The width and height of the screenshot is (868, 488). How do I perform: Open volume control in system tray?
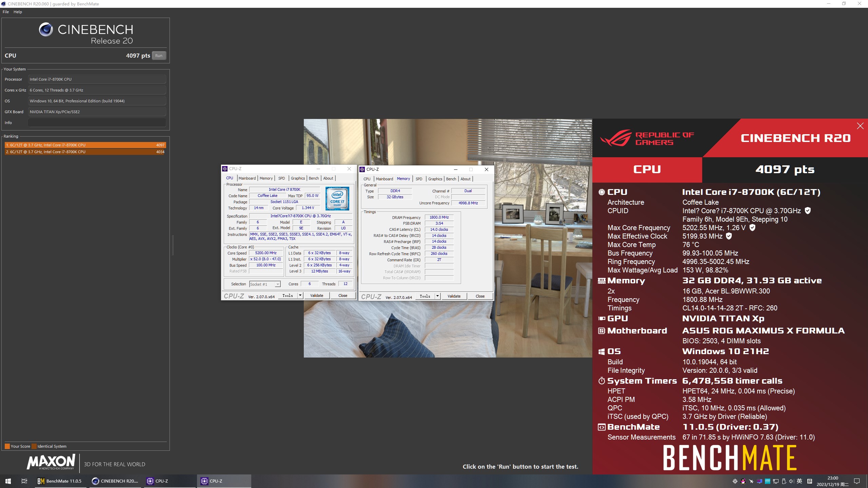coord(791,481)
